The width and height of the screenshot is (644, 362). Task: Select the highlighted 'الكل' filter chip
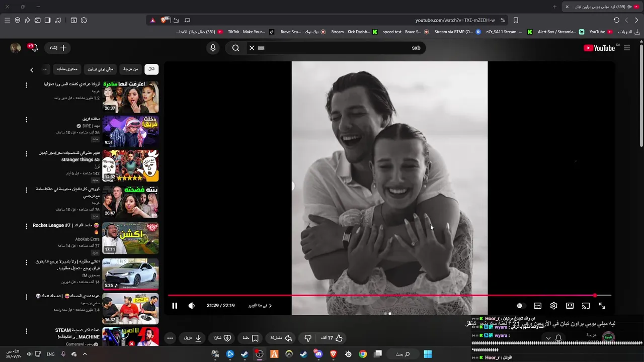(151, 69)
